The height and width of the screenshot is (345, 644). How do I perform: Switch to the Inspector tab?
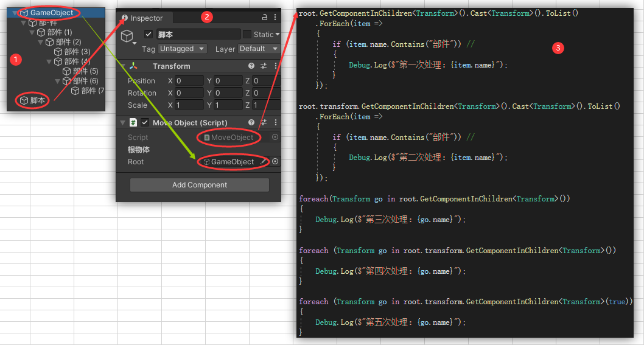pos(143,18)
